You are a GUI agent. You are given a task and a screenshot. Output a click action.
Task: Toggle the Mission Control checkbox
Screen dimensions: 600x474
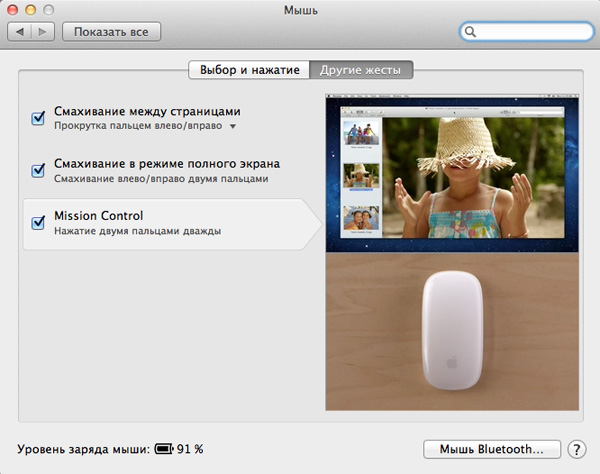pos(39,222)
